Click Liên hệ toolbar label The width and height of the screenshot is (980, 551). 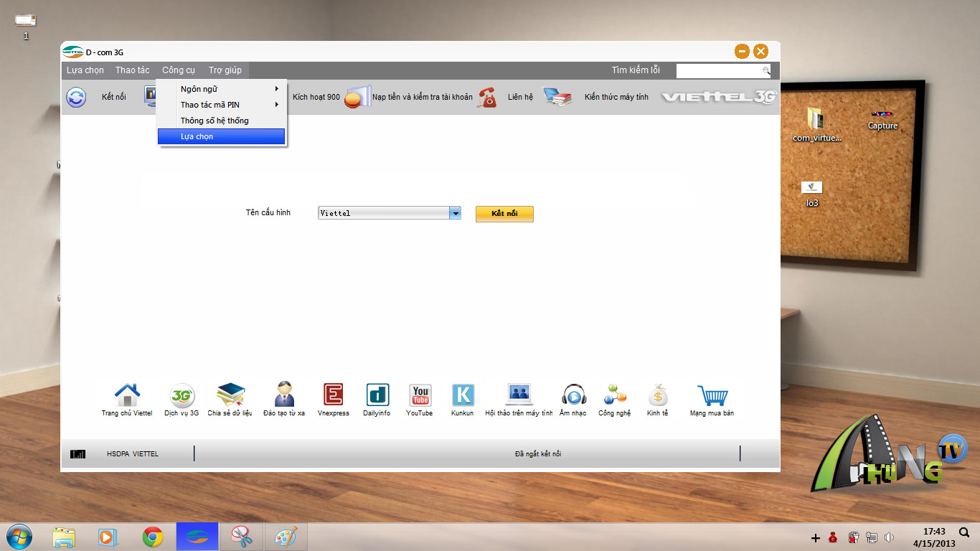click(x=520, y=97)
